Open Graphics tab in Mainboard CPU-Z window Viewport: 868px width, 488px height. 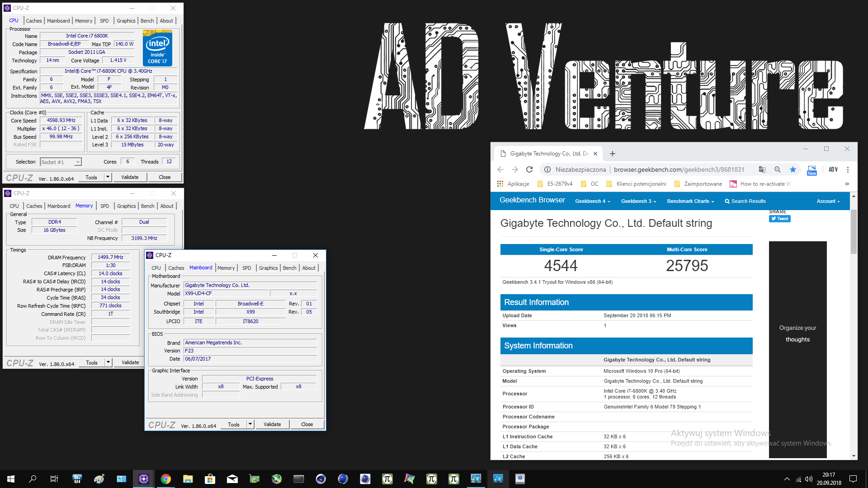(x=269, y=268)
